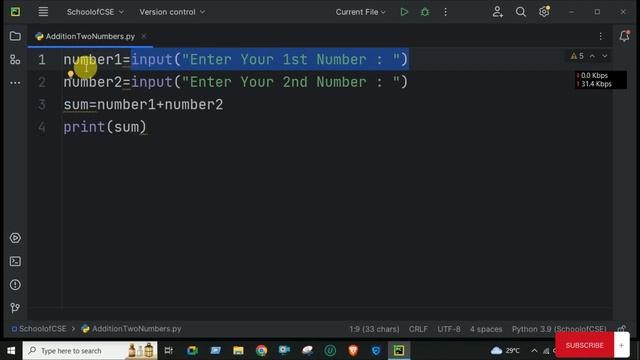Screen dimensions: 640x360
Task: Open Task View on the taskbar
Action: [169, 351]
